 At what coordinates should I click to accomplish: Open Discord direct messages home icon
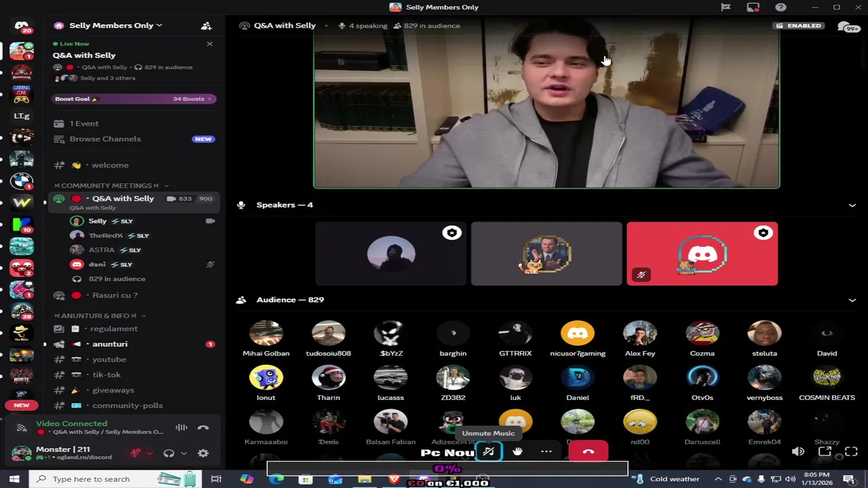pyautogui.click(x=22, y=27)
